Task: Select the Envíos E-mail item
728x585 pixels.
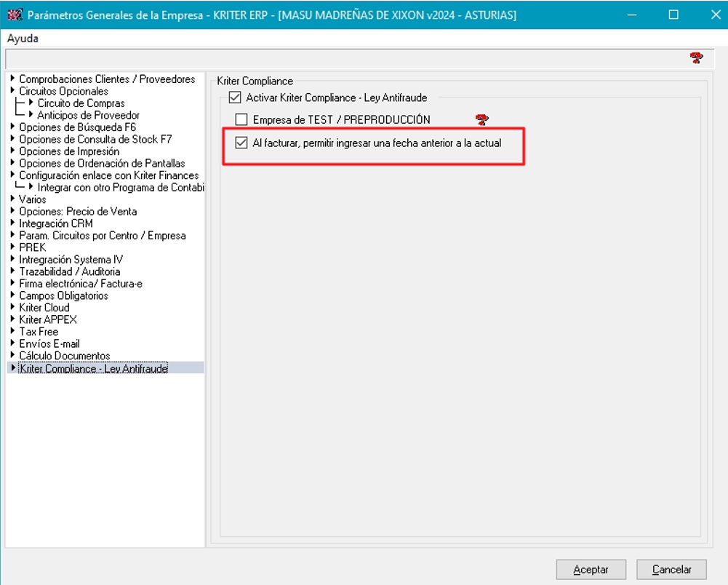Action: (49, 344)
